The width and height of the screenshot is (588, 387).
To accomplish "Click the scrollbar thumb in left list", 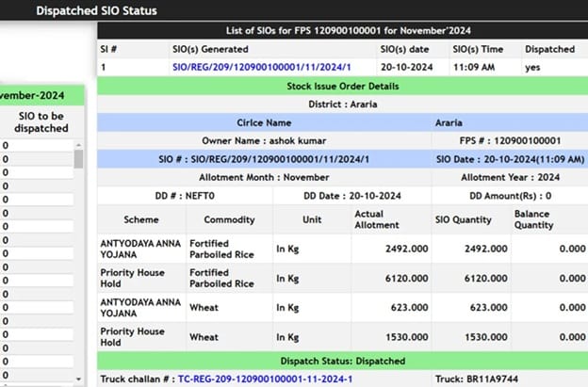I will click(x=78, y=159).
